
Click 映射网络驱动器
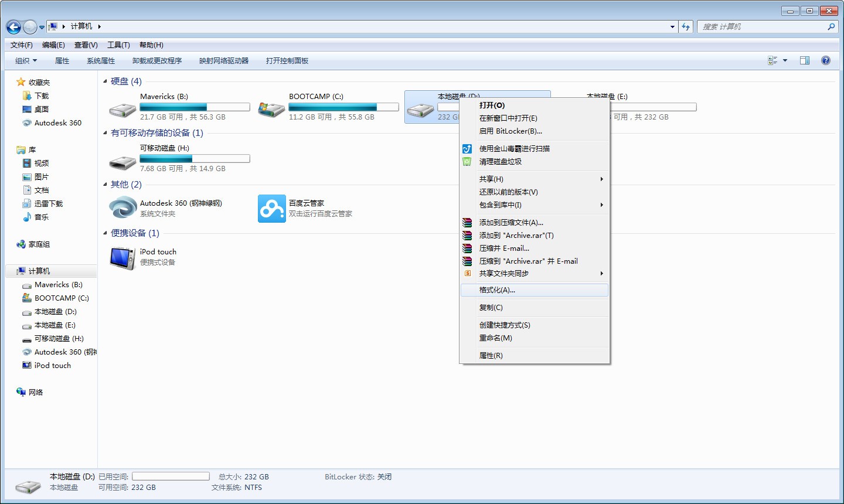click(x=224, y=60)
